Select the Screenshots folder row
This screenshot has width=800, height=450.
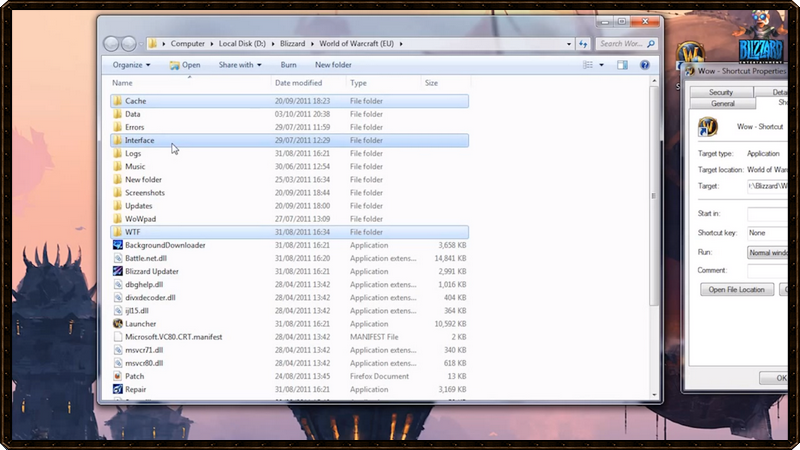coord(289,193)
